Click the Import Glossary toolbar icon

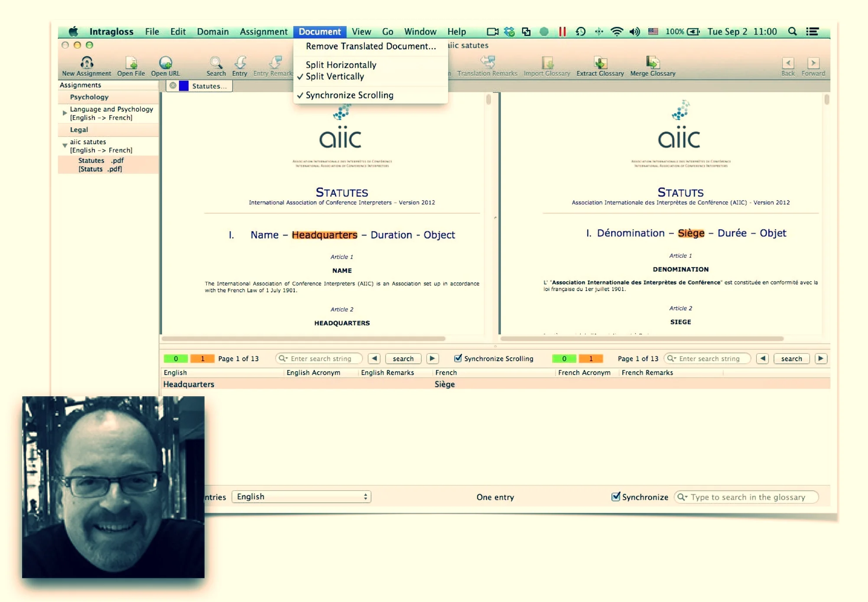[x=547, y=63]
